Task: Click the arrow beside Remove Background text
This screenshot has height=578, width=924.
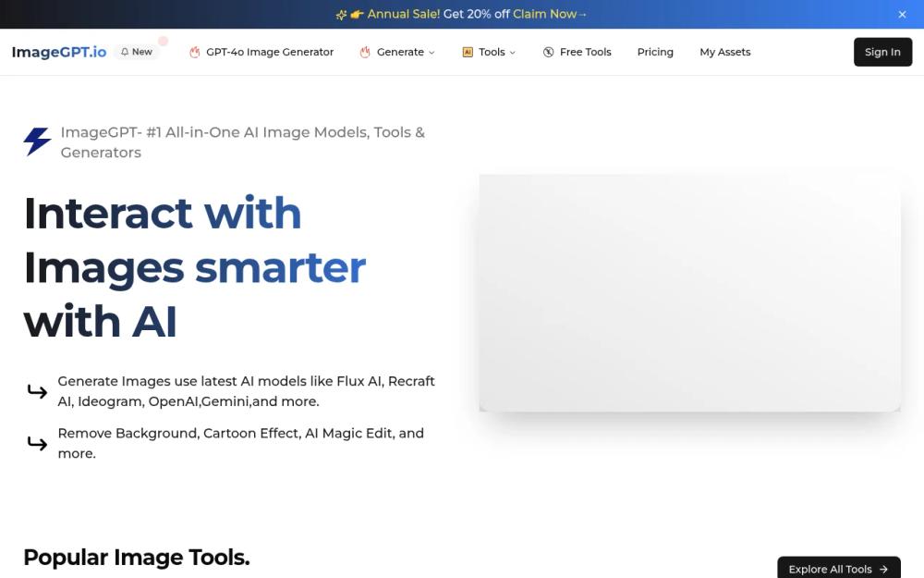Action: click(37, 443)
